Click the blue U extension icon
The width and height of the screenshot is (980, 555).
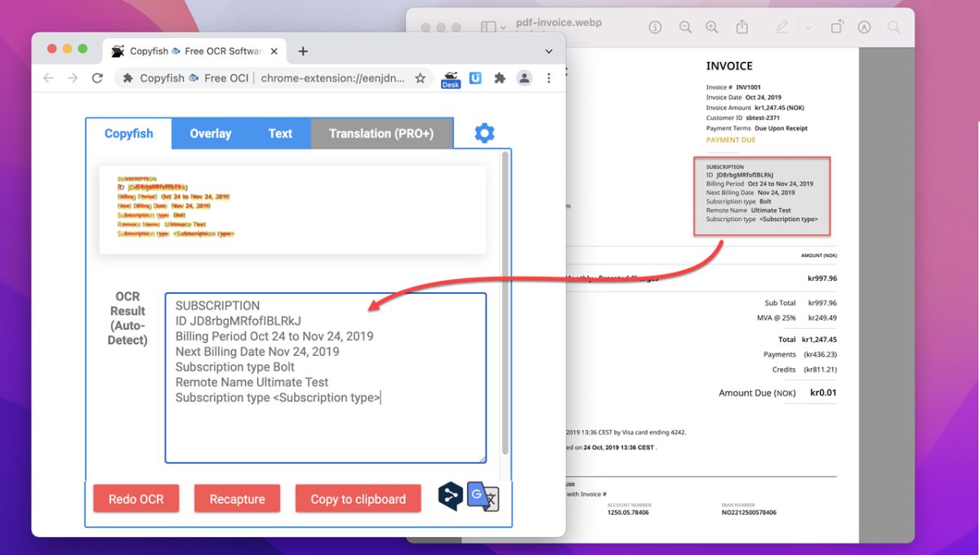pos(476,78)
